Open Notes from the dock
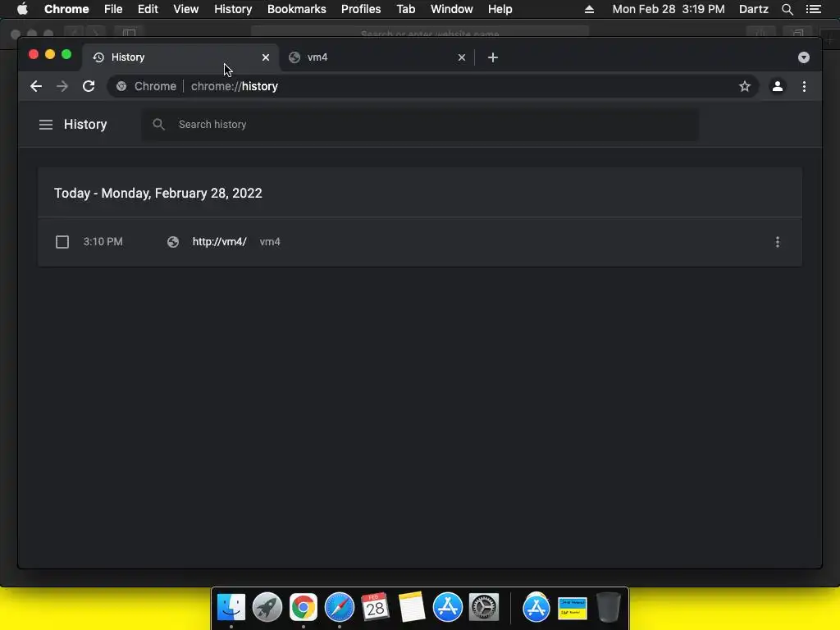This screenshot has width=840, height=630. [x=412, y=608]
